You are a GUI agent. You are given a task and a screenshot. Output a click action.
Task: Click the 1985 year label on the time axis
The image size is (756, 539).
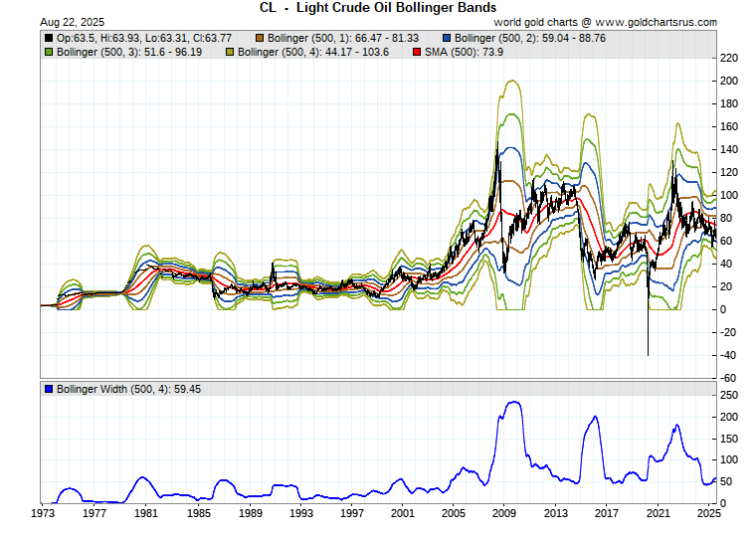point(199,513)
